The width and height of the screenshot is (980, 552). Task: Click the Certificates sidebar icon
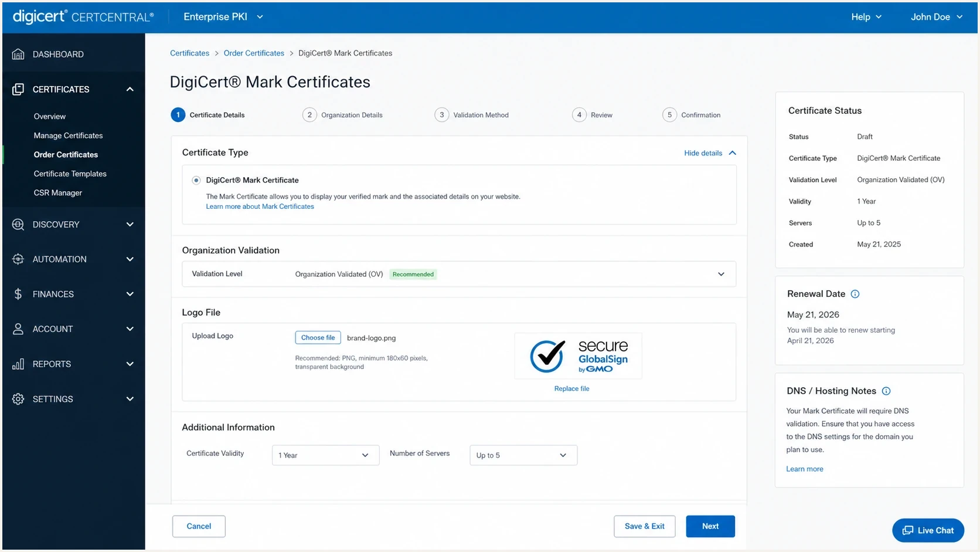pos(18,89)
